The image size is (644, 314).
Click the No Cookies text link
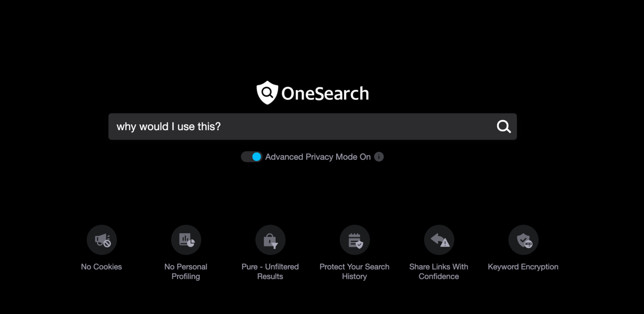(x=101, y=266)
